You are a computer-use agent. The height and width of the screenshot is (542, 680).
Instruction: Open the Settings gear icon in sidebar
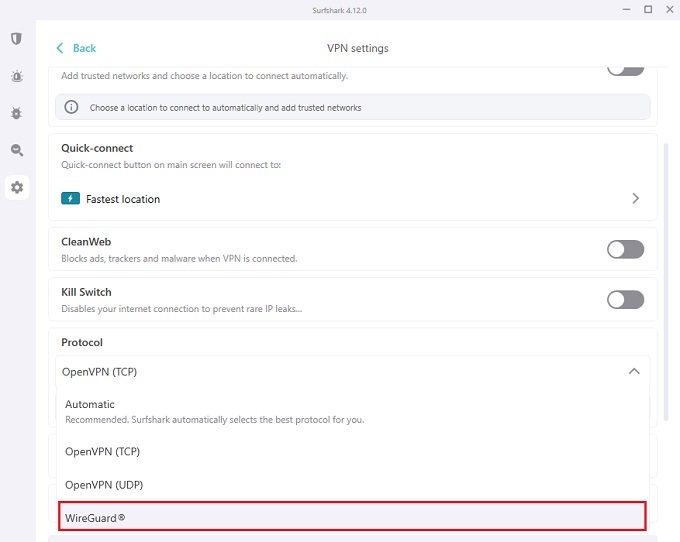17,187
